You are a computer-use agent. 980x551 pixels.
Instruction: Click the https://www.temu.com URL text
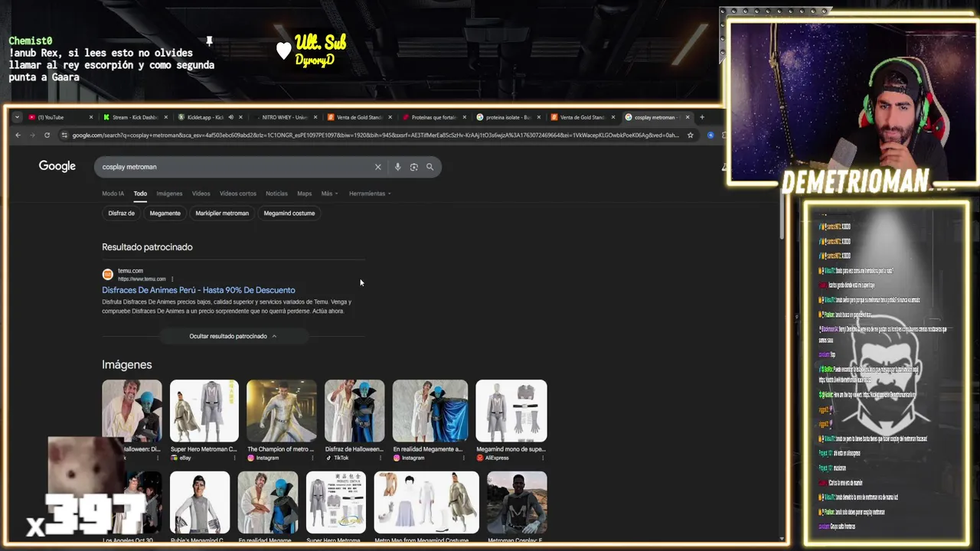point(142,279)
